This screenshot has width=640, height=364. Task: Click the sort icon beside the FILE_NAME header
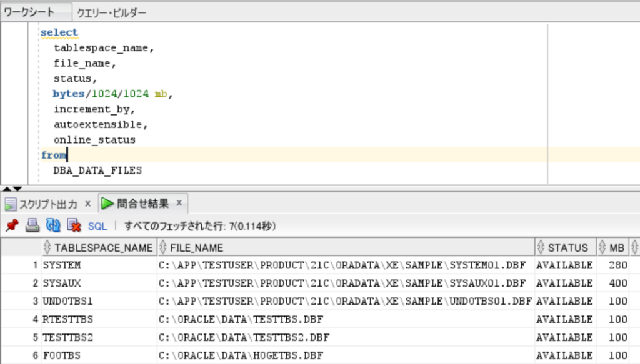coord(163,248)
